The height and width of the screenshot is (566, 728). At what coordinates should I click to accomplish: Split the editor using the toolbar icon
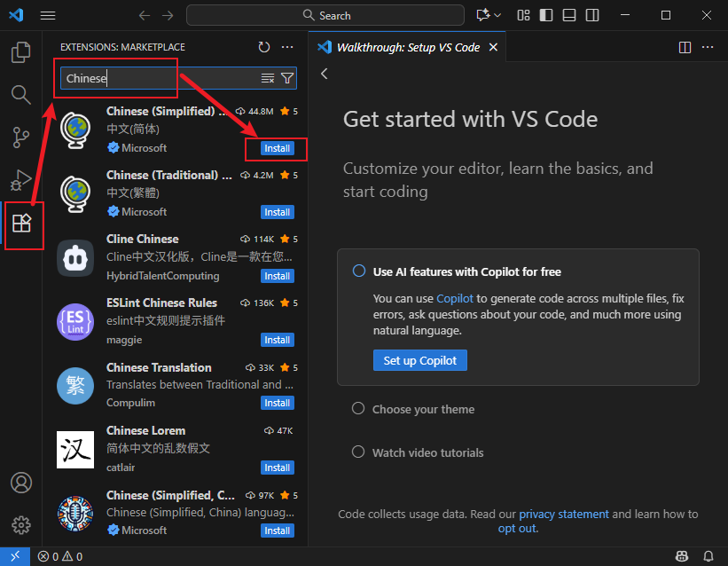pyautogui.click(x=684, y=47)
